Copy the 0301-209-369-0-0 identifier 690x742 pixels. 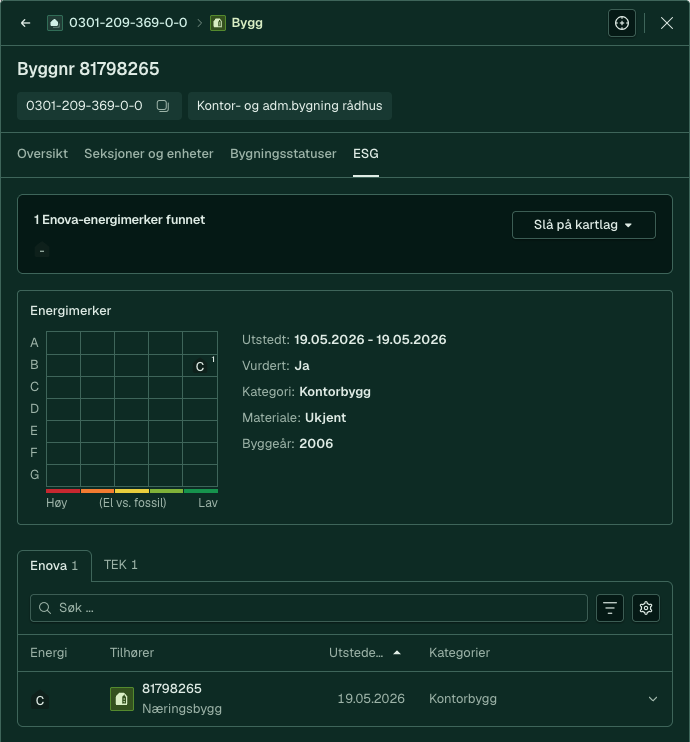[163, 106]
